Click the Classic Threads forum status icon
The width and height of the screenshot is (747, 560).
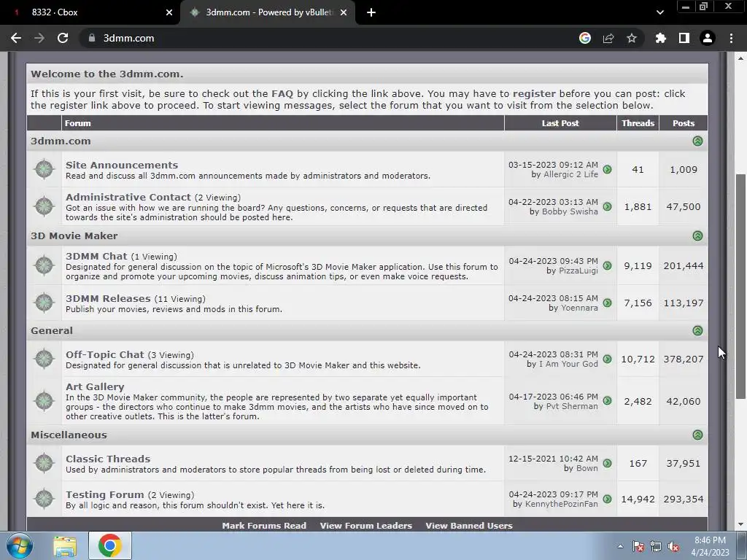pyautogui.click(x=44, y=463)
